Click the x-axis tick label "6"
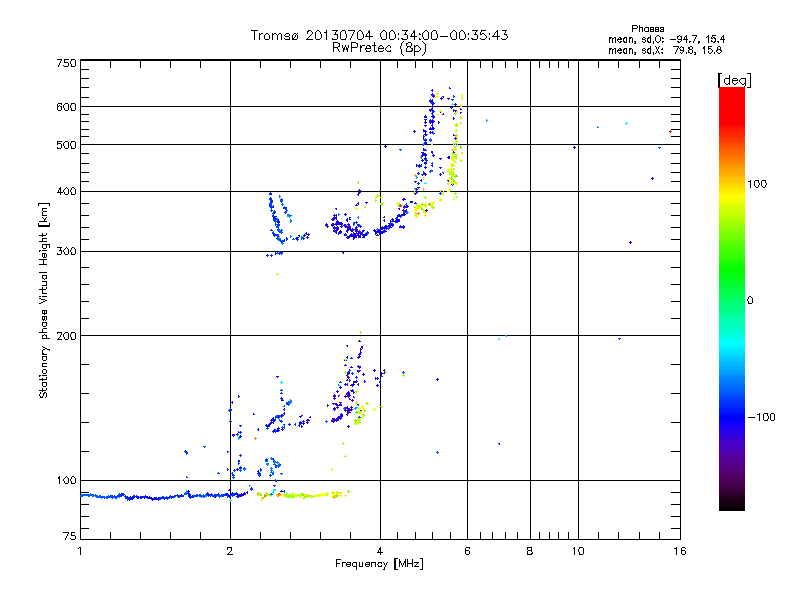The height and width of the screenshot is (600, 800). coord(467,551)
